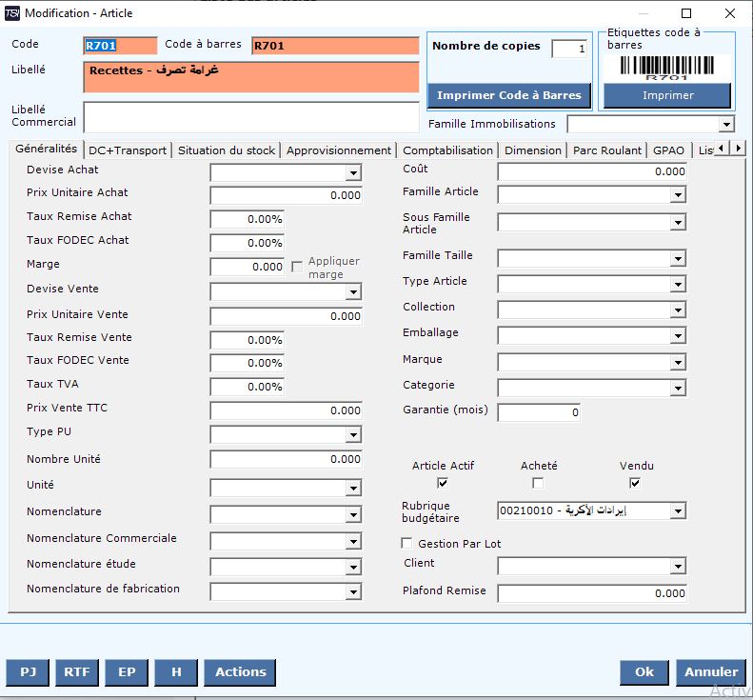
Task: Select the Généralités tab
Action: pos(46,149)
